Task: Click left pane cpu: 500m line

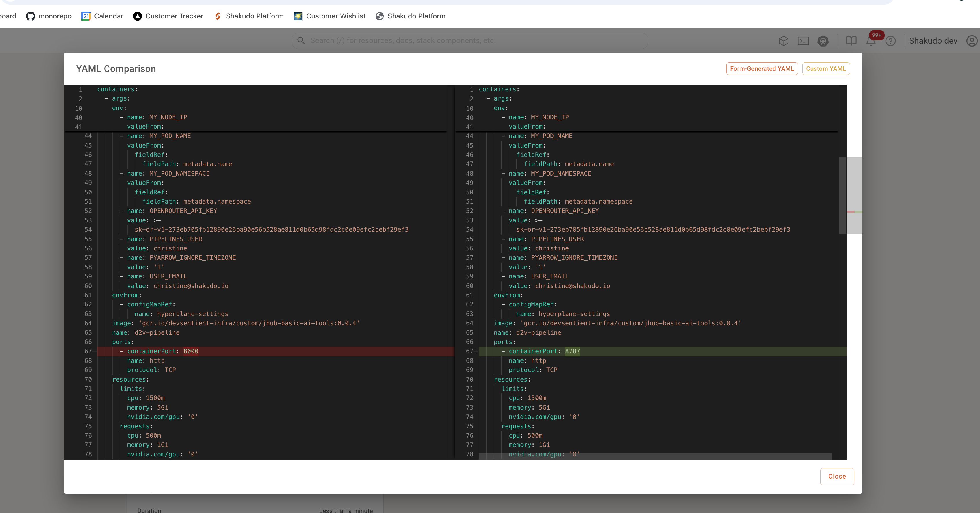Action: 144,435
